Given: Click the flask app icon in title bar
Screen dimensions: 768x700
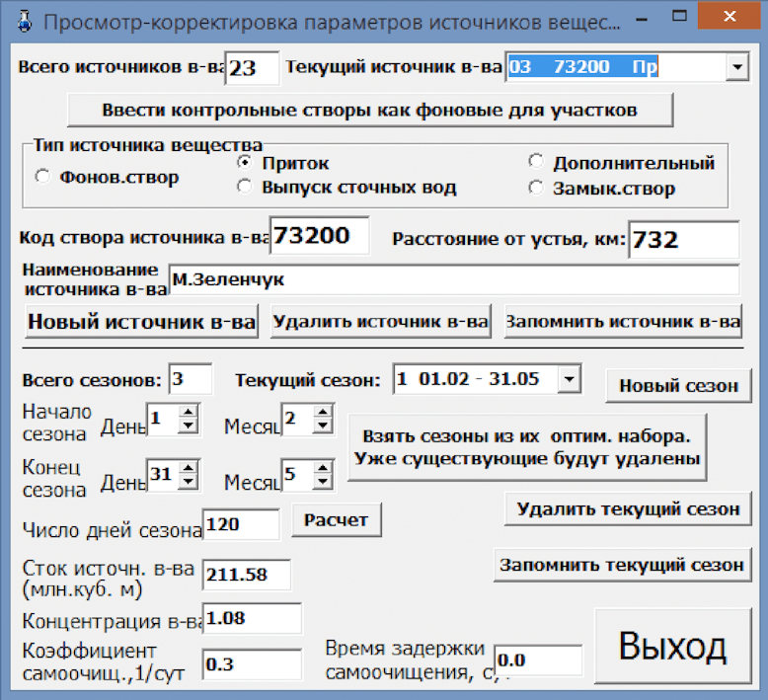Looking at the screenshot, I should (x=24, y=22).
